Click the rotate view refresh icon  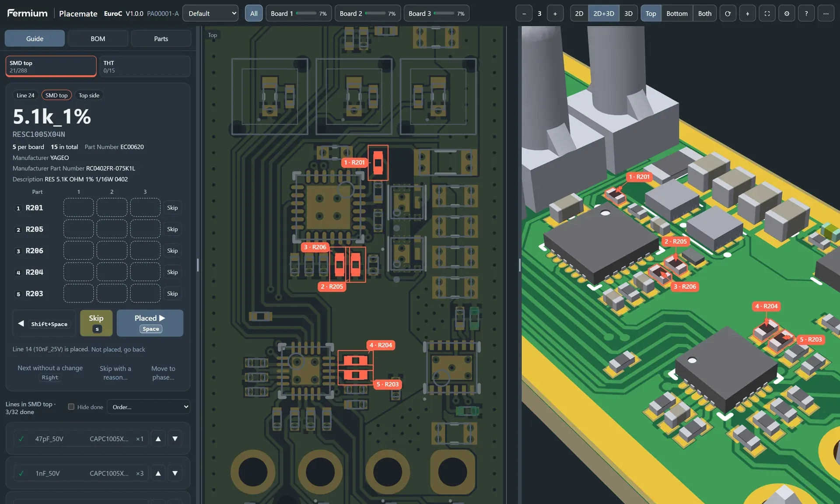click(728, 14)
